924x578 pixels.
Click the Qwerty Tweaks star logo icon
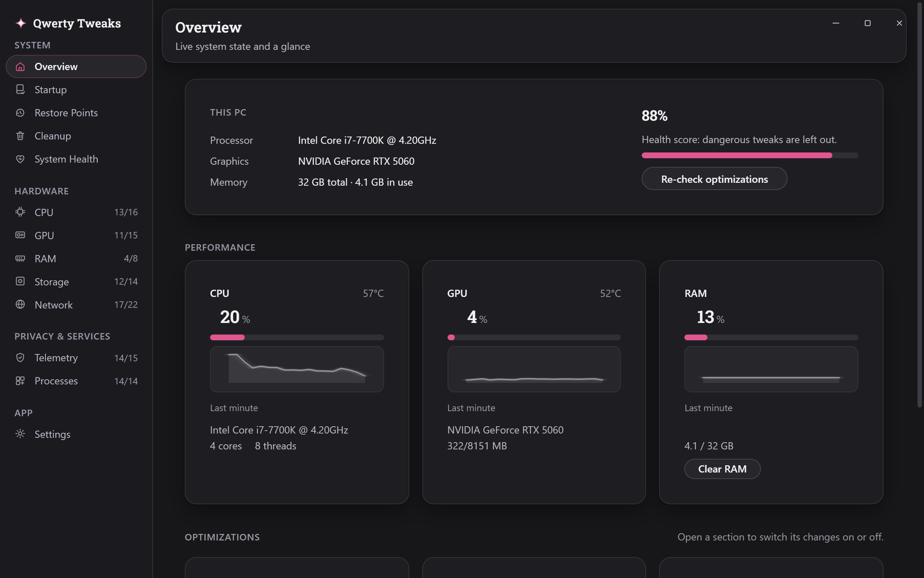(x=21, y=23)
